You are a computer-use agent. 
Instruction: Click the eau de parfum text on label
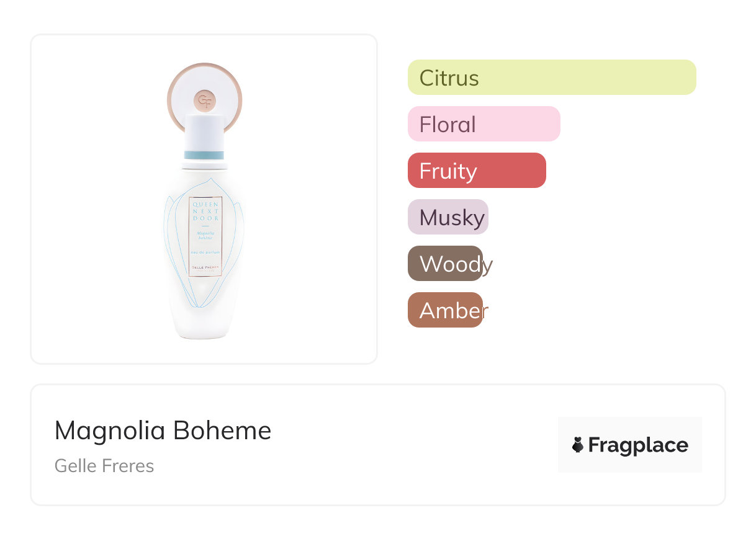point(205,252)
